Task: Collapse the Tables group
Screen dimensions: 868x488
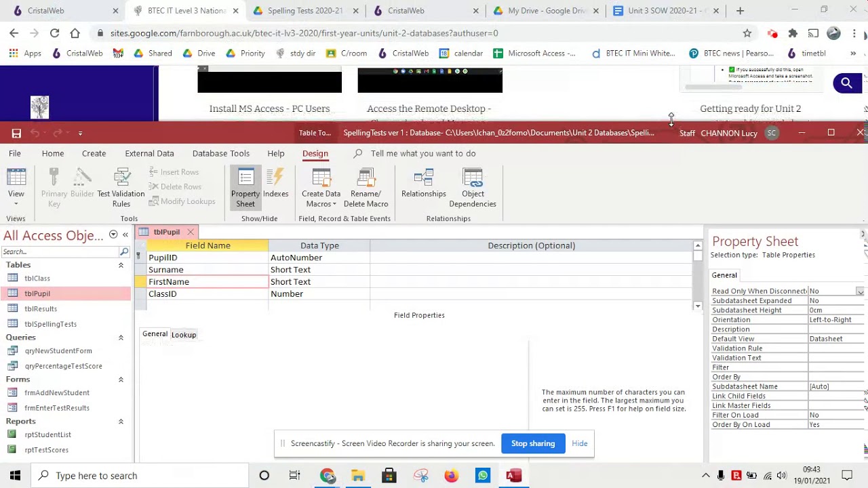Action: [121, 265]
